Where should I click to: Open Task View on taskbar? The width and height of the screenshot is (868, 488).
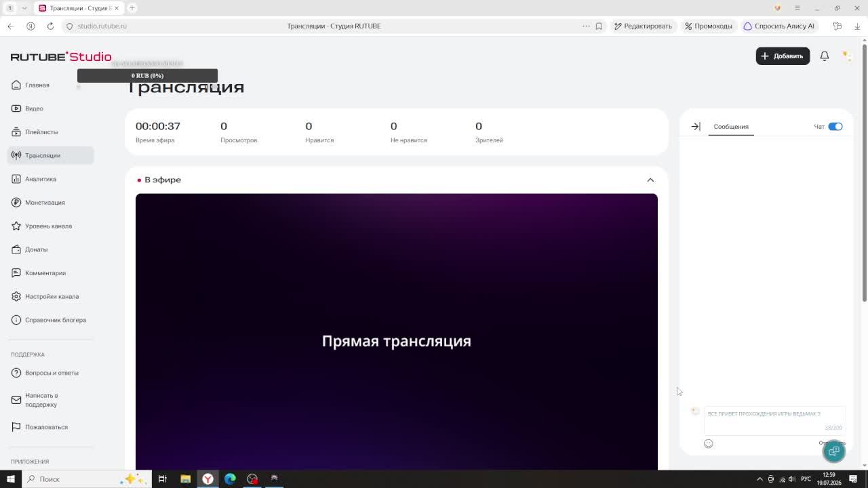(163, 479)
